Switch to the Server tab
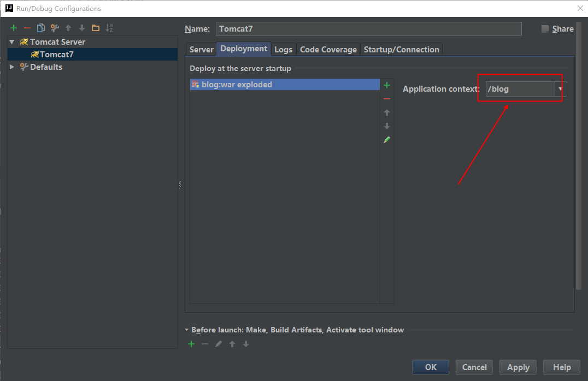This screenshot has width=588, height=381. (x=201, y=50)
